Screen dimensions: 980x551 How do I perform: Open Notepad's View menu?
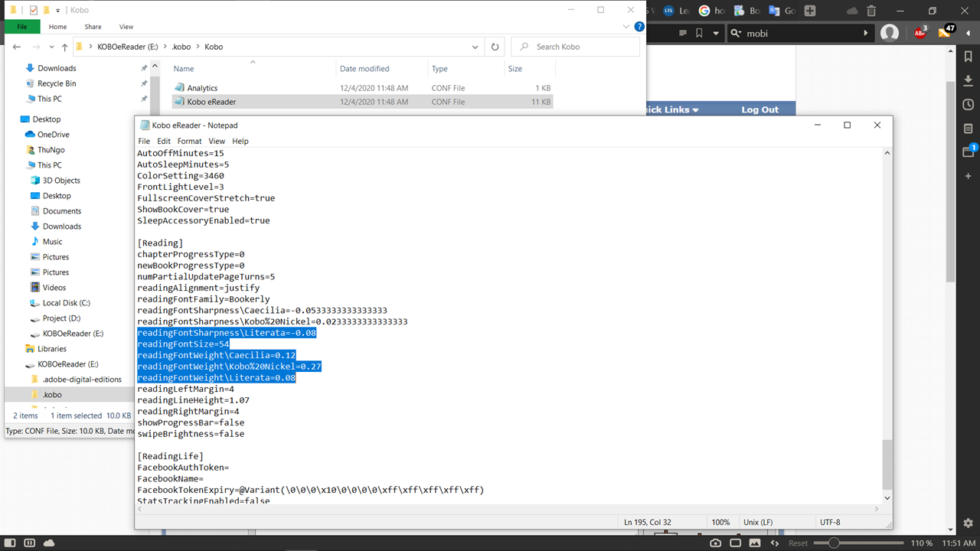coord(217,141)
